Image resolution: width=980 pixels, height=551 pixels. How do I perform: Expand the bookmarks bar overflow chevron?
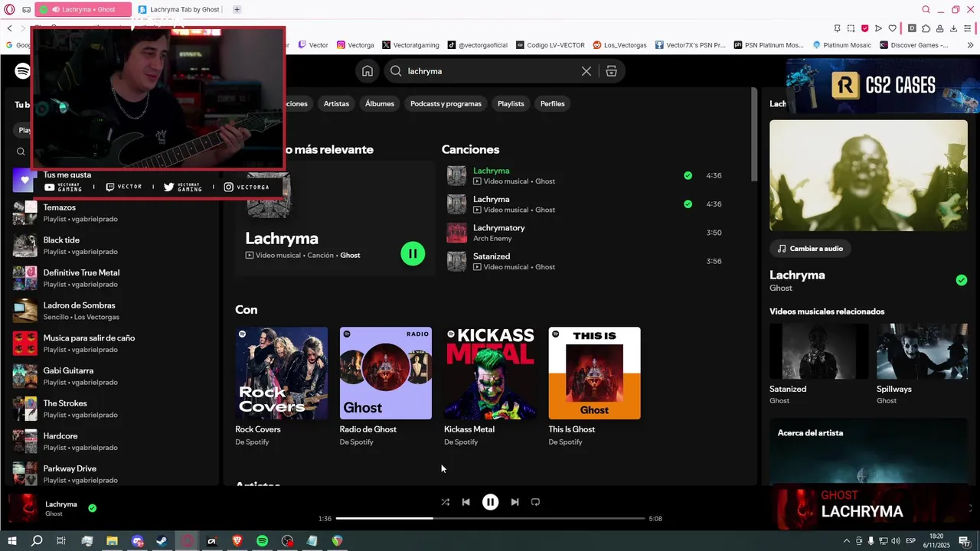[x=971, y=45]
